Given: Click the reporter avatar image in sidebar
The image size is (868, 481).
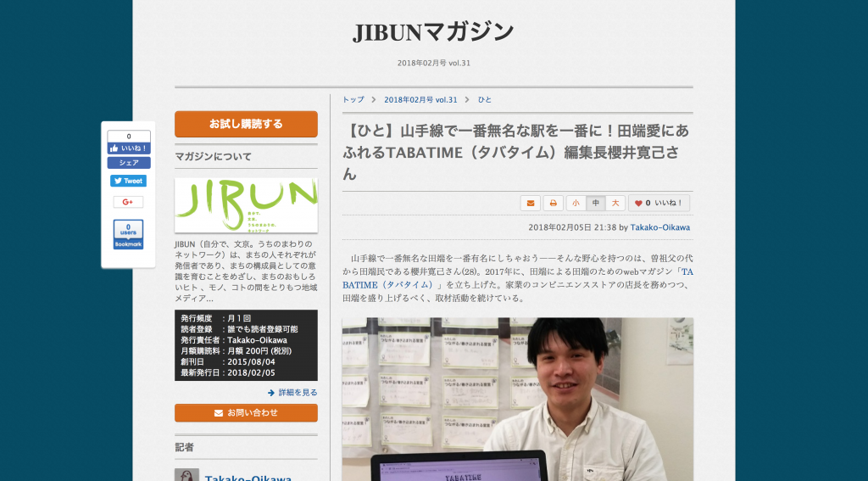Looking at the screenshot, I should click(x=187, y=475).
